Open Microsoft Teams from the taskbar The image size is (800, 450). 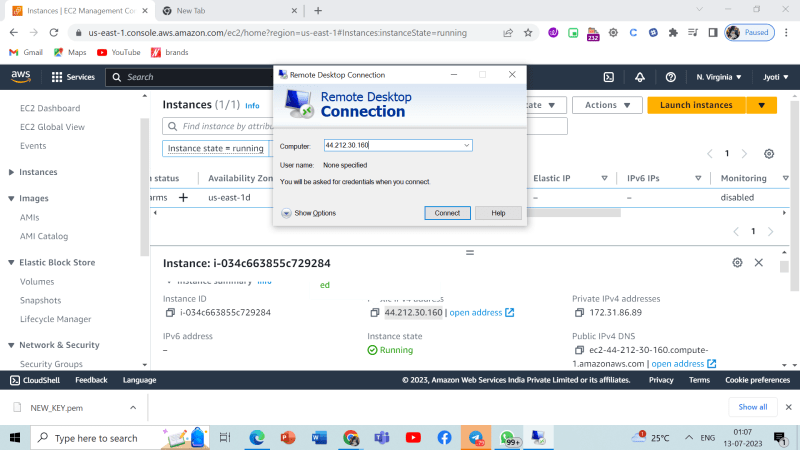point(382,438)
